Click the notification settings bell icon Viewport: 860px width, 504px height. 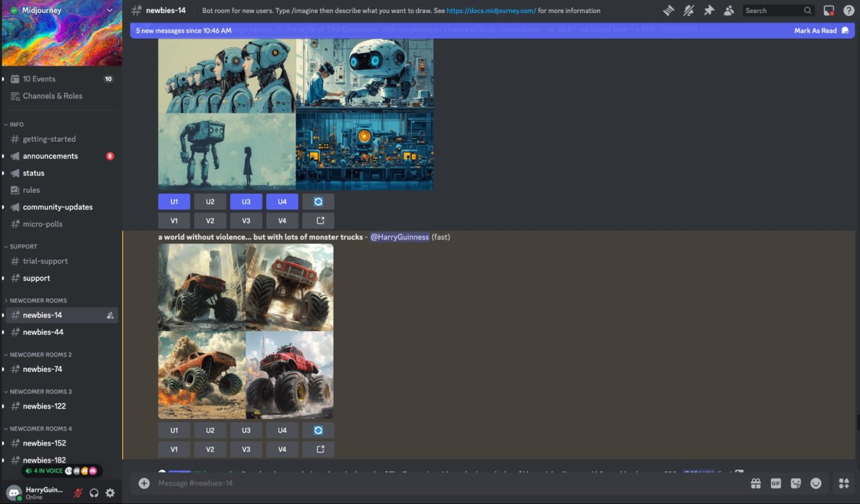pos(689,10)
